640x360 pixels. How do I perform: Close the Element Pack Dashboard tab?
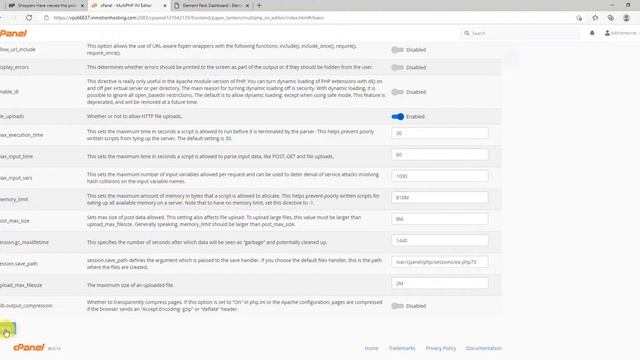[x=247, y=6]
